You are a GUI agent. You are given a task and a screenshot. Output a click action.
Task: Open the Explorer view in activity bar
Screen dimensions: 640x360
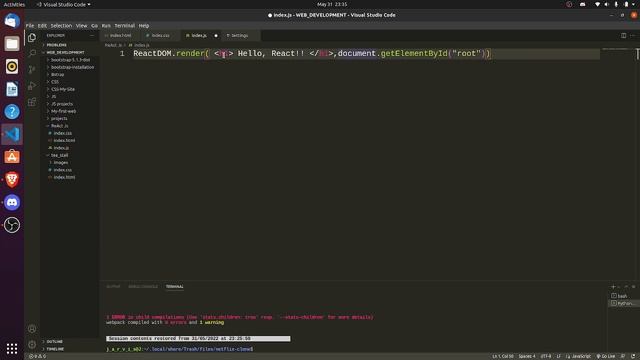tap(32, 38)
